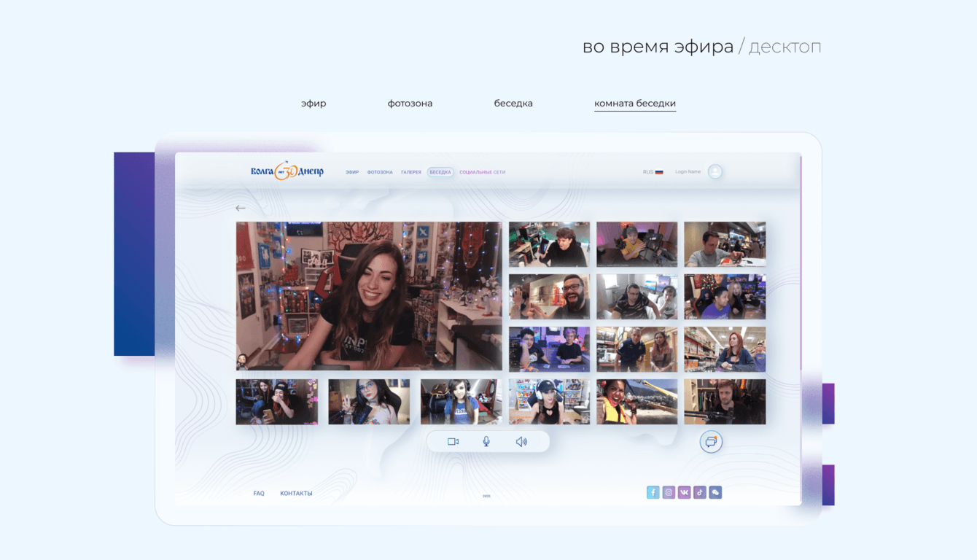Open the Login Name account menu
The width and height of the screenshot is (977, 560).
pos(688,172)
